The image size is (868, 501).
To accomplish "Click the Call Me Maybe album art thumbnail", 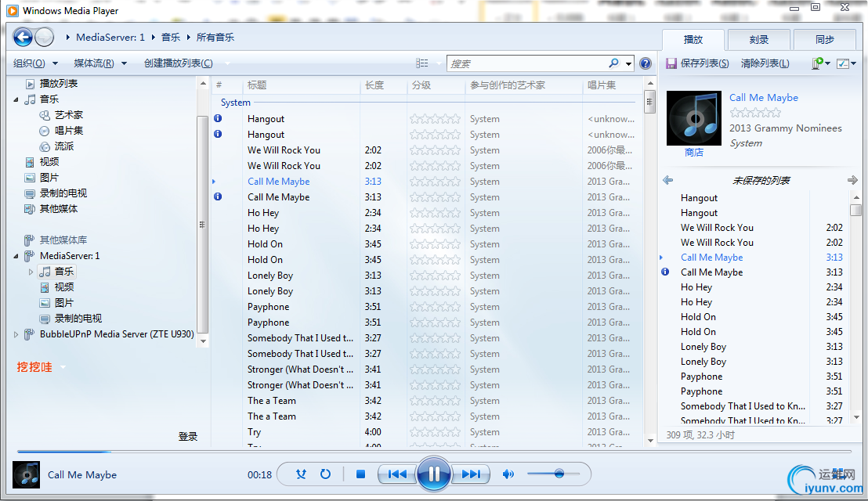I will pyautogui.click(x=693, y=117).
